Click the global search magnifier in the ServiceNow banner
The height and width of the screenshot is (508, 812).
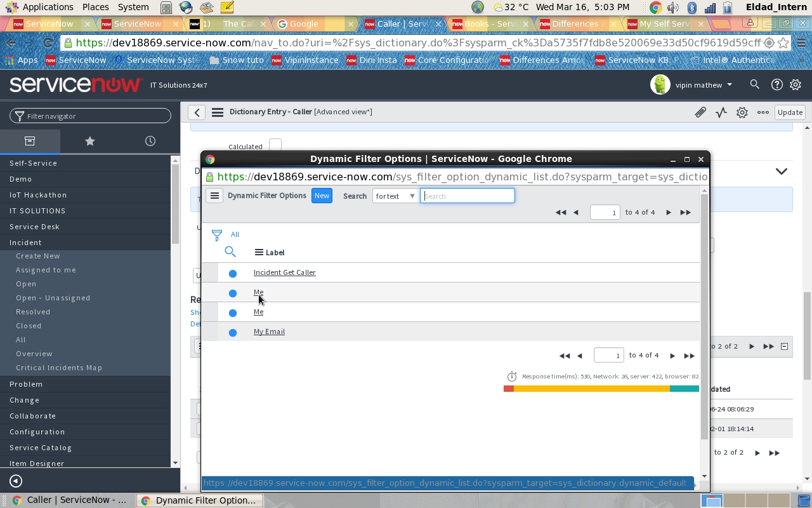(x=754, y=84)
